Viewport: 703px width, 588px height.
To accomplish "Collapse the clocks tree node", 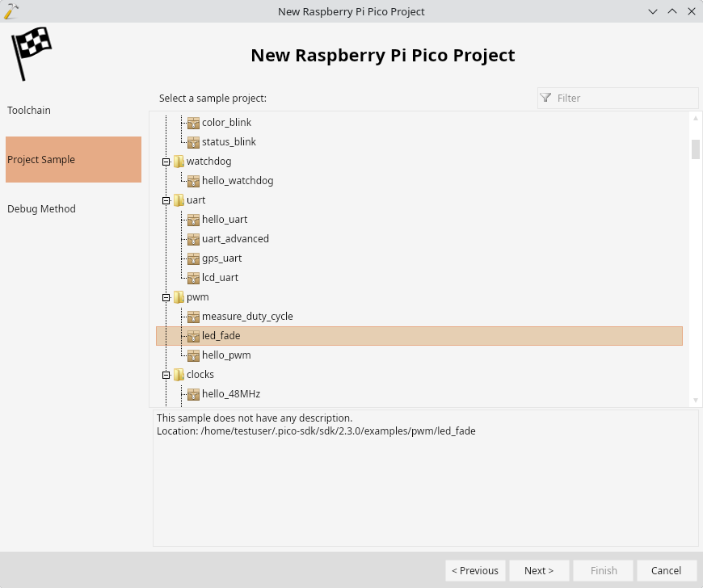I will (166, 375).
